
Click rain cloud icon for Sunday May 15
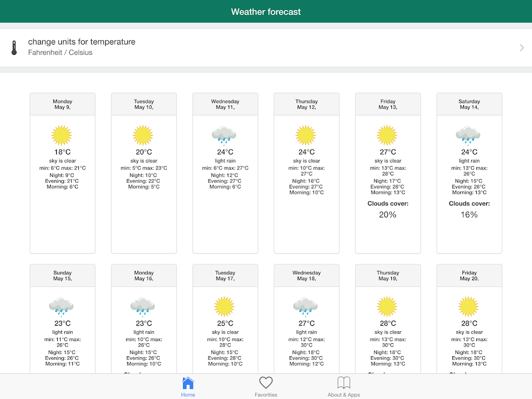pyautogui.click(x=61, y=307)
